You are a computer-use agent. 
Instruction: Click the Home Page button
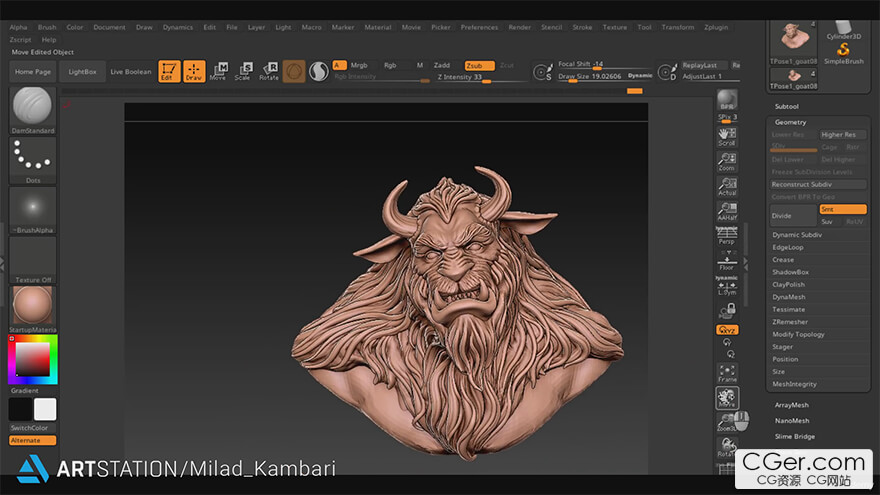33,72
